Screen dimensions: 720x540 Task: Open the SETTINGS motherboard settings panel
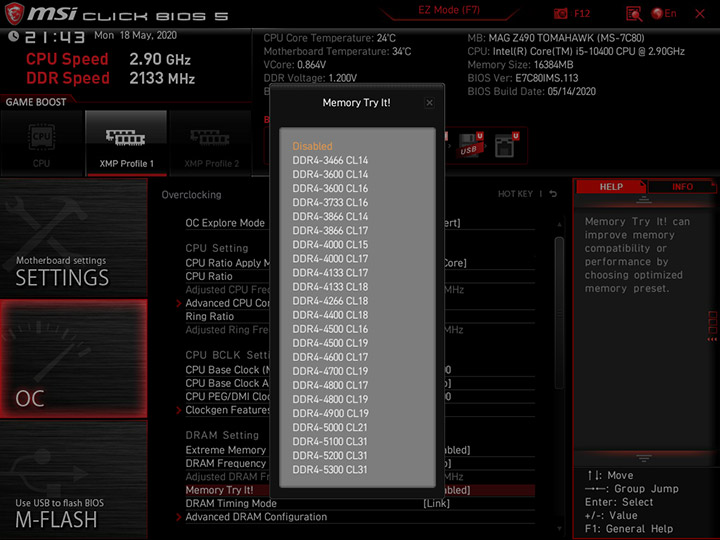[x=74, y=238]
